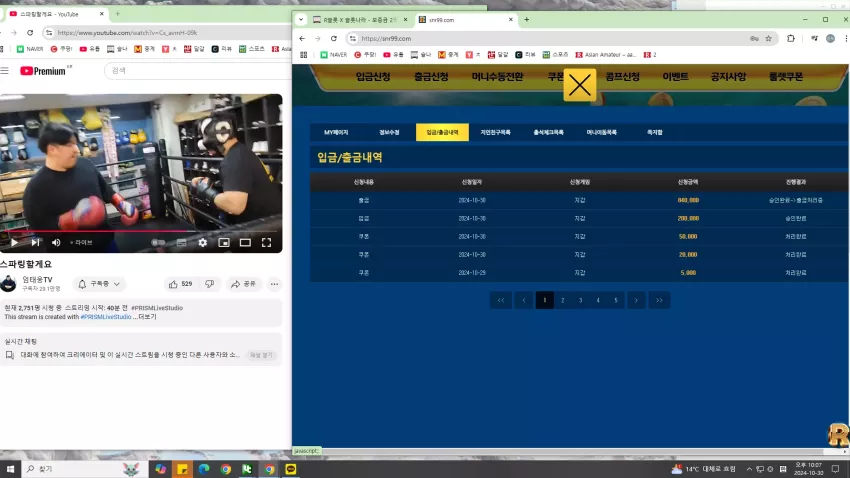Focus the YouTube 검색 search box
Viewport: 850px width, 478px height.
[198, 71]
